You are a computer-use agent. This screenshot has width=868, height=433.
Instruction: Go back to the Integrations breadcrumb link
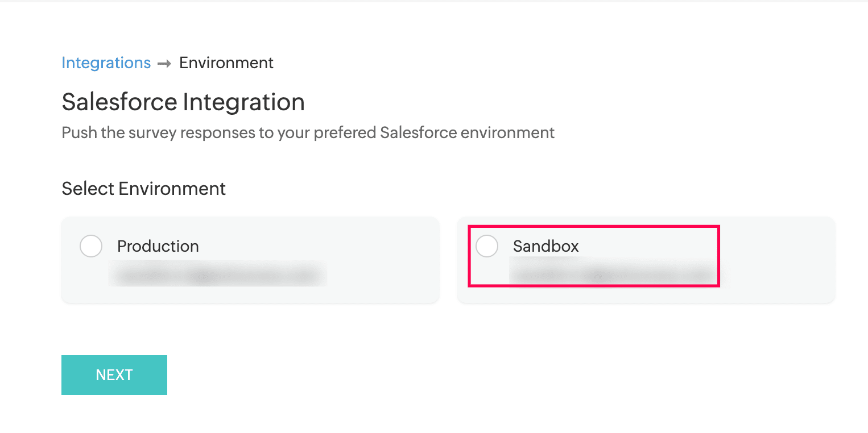coord(106,63)
